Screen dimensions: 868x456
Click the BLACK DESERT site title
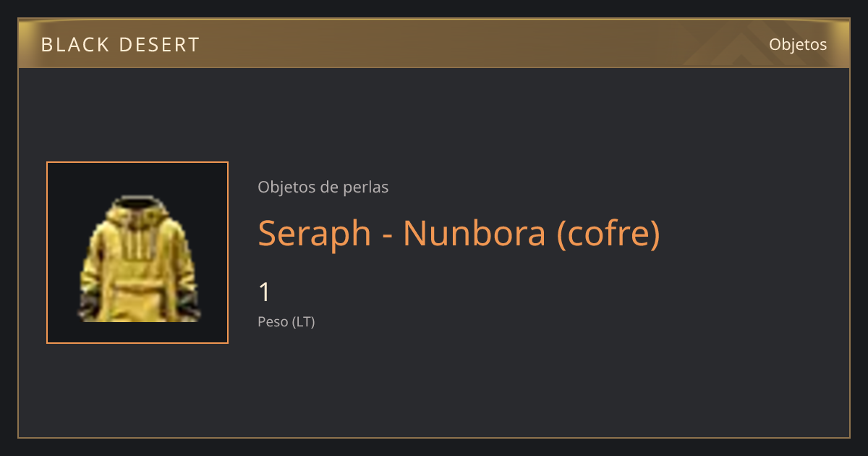pyautogui.click(x=120, y=45)
